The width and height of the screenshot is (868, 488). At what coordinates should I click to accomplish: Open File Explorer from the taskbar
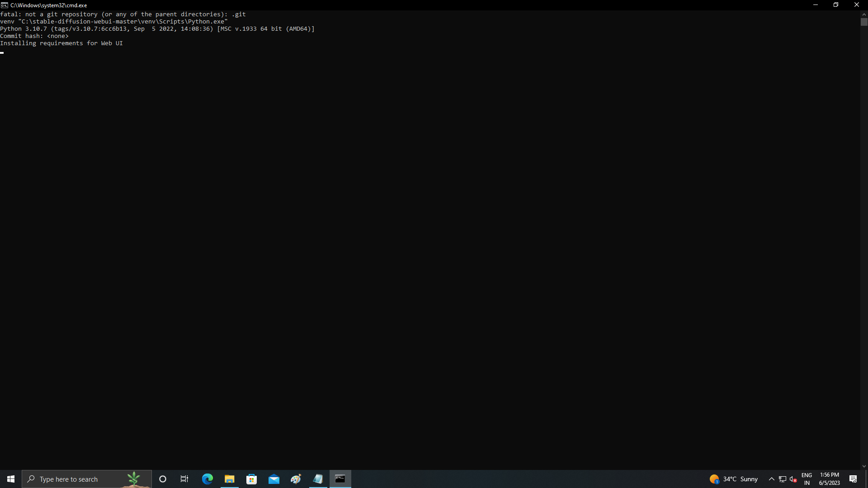point(229,479)
